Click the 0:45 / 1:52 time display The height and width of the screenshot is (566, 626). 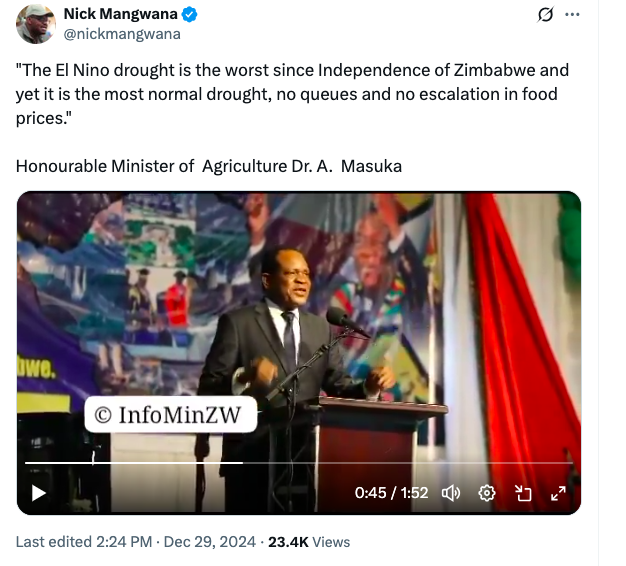click(x=391, y=492)
